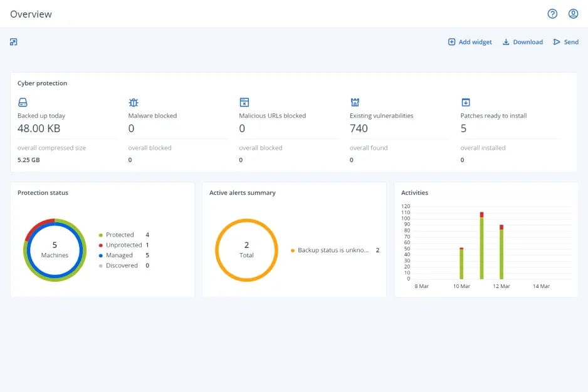Click the 5 Machines donut chart center

[x=55, y=250]
